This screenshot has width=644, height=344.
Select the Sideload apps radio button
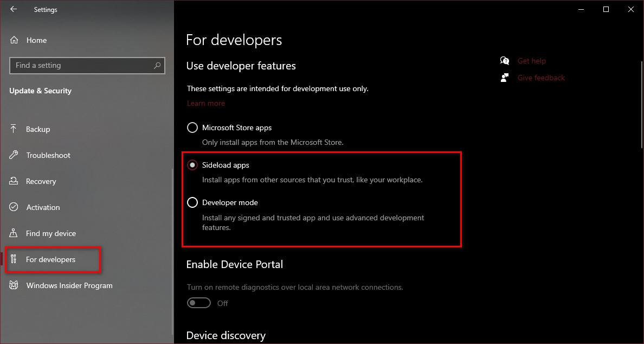[x=192, y=165]
